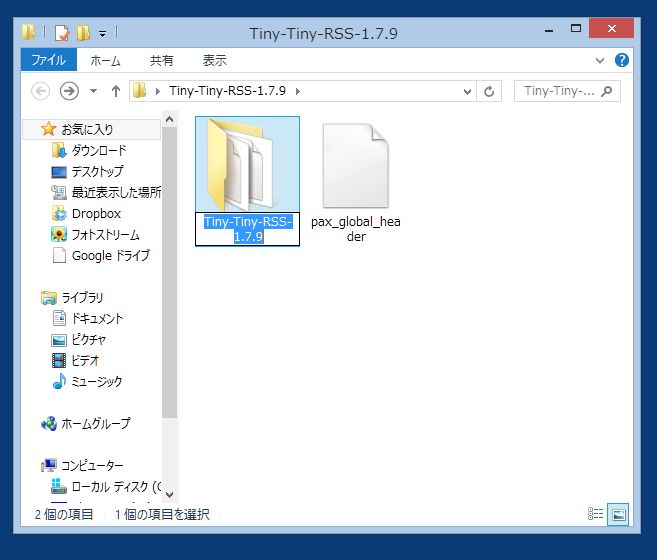The image size is (657, 560).
Task: Click the download folder icon beside ダウンロード
Action: click(59, 150)
